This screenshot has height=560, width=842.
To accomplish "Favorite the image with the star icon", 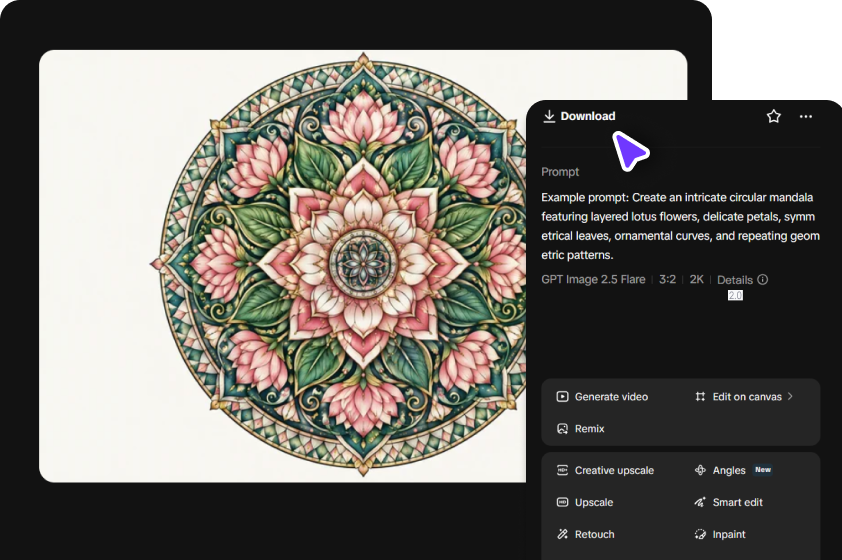I will 773,116.
